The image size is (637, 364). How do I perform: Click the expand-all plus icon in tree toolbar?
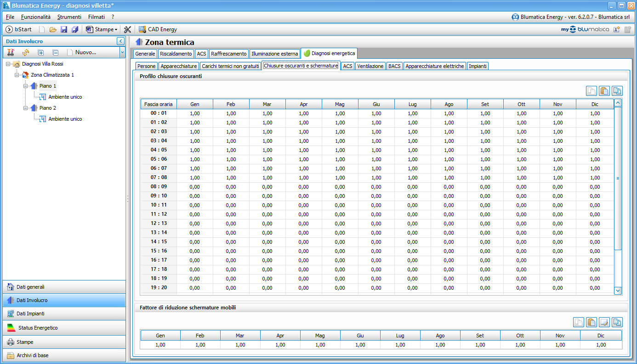[40, 52]
